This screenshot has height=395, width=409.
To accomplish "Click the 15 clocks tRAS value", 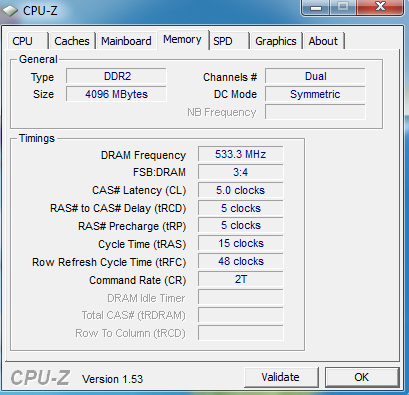I will coord(241,244).
